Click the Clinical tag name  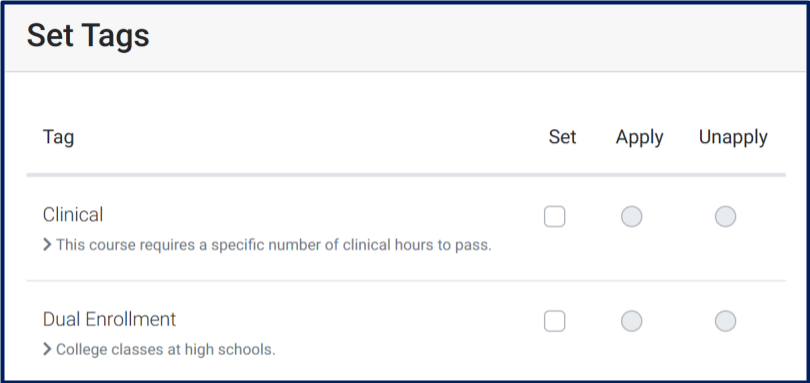click(73, 215)
